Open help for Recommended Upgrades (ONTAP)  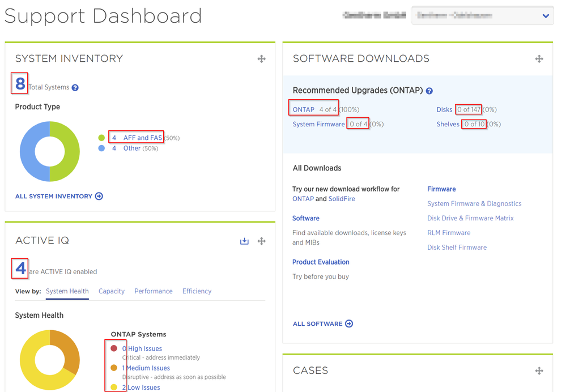coord(430,90)
